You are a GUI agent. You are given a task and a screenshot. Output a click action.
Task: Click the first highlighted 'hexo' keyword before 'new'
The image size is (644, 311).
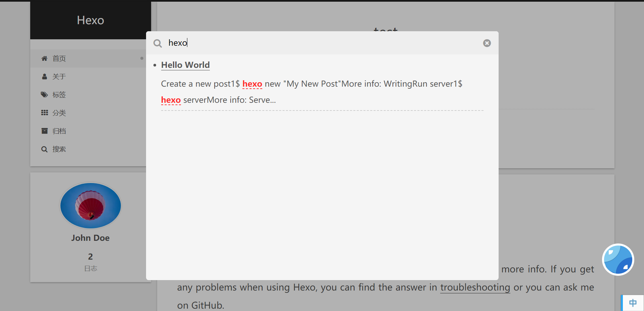252,84
